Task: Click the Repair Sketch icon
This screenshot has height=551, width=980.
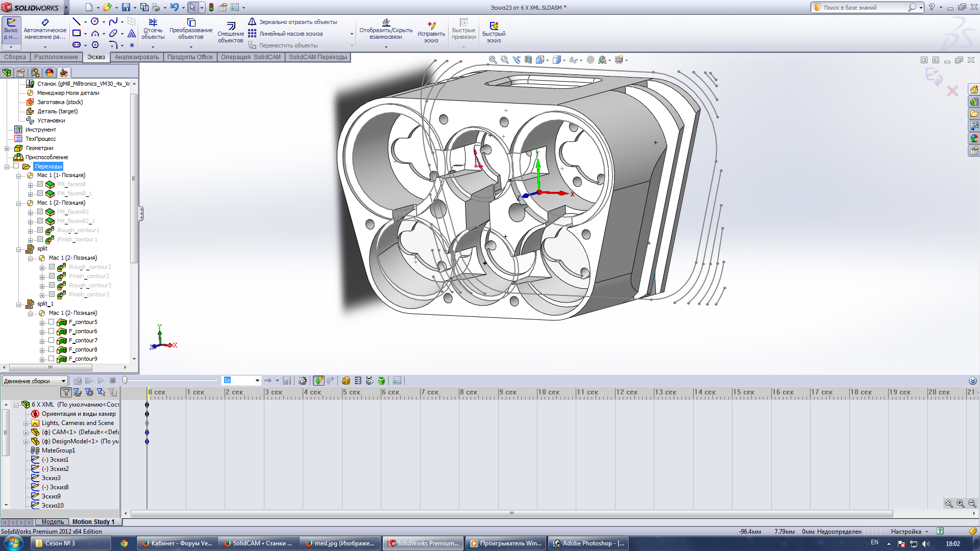Action: pos(431,32)
